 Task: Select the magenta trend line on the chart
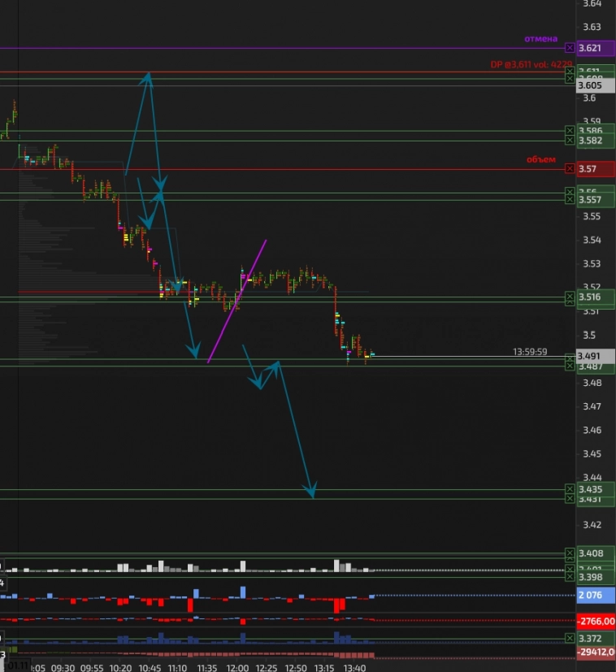[x=237, y=301]
